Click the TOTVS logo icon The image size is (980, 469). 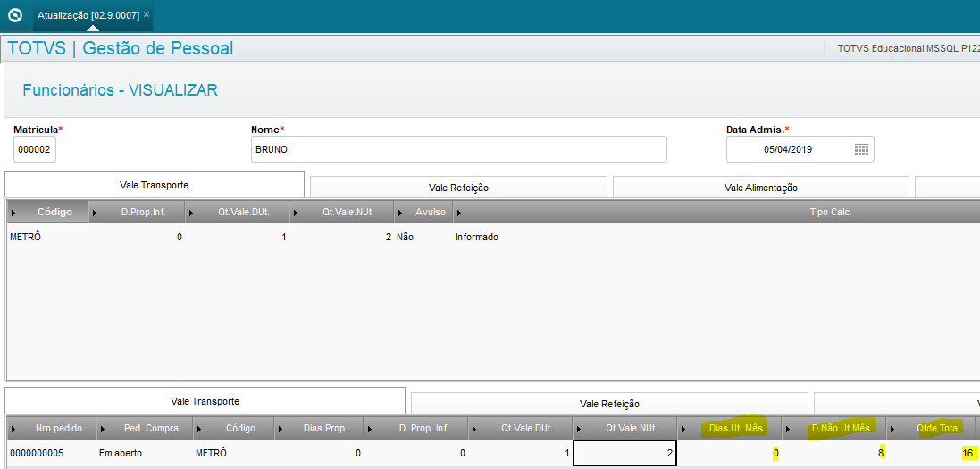point(15,14)
